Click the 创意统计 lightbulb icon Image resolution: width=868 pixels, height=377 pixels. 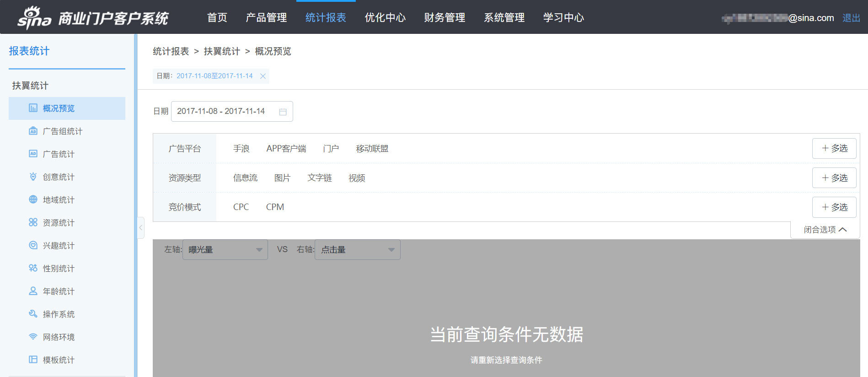(x=33, y=177)
